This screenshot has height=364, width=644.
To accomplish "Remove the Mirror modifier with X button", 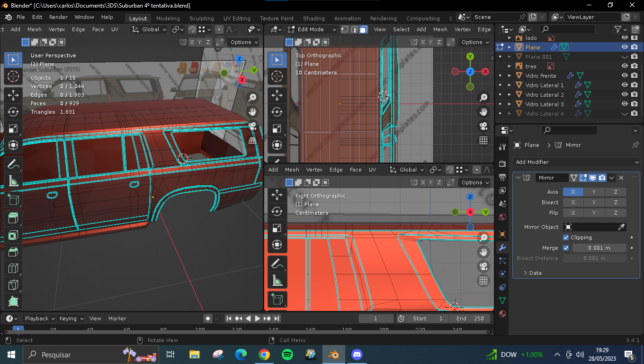I will click(x=621, y=178).
